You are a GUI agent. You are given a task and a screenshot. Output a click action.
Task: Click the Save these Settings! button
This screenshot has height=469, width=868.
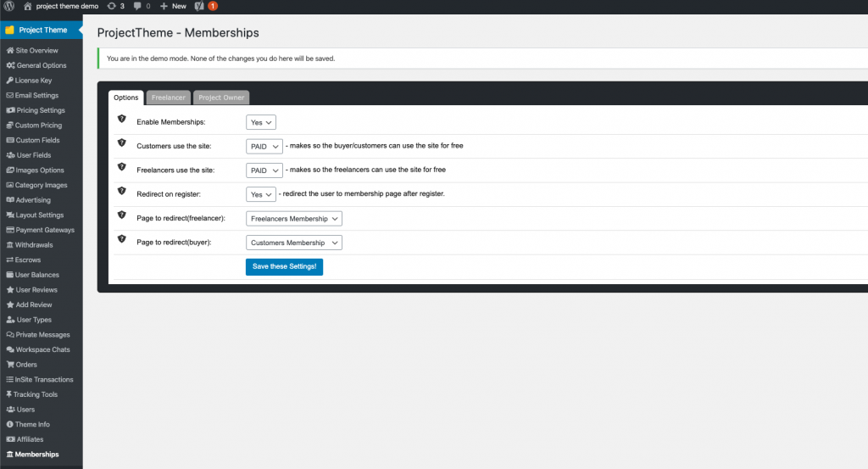pyautogui.click(x=284, y=266)
